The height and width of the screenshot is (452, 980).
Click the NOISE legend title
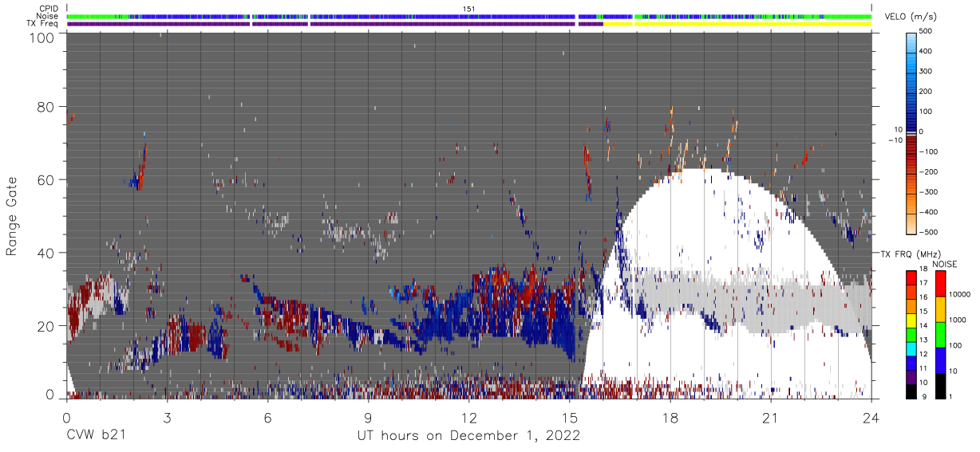point(945,263)
